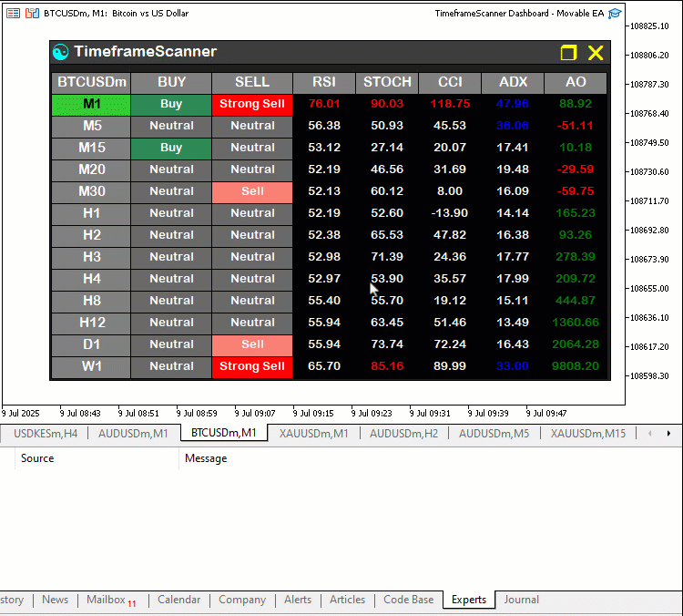Screen dimensions: 683x616
Task: Click the candlestick chart icon beside BTCUSDm title
Action: [32, 14]
